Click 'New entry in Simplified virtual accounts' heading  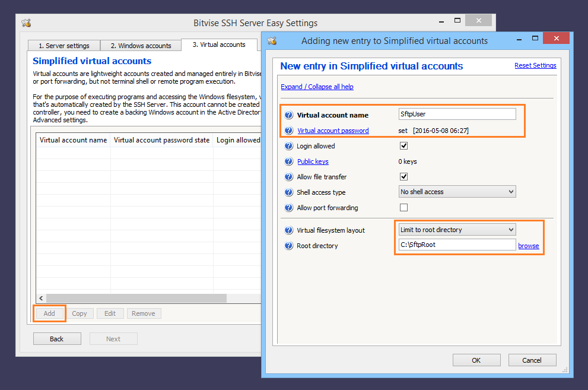coord(371,66)
